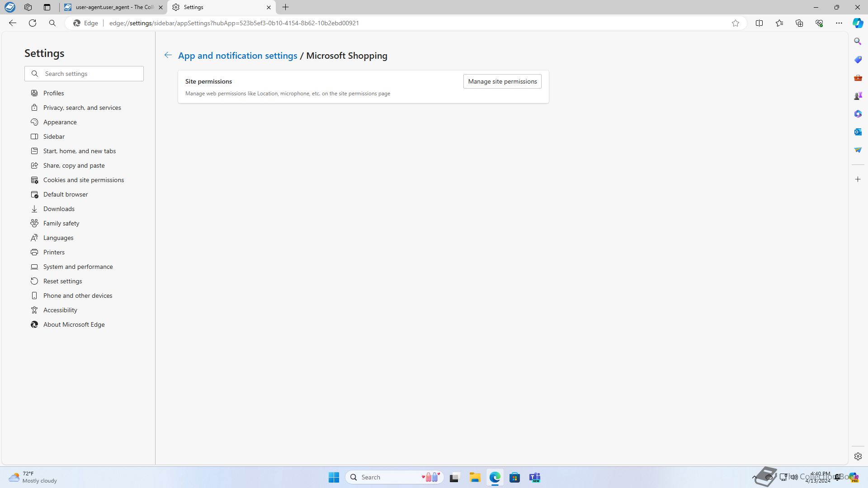Open Start, home, and new tabs

(79, 151)
